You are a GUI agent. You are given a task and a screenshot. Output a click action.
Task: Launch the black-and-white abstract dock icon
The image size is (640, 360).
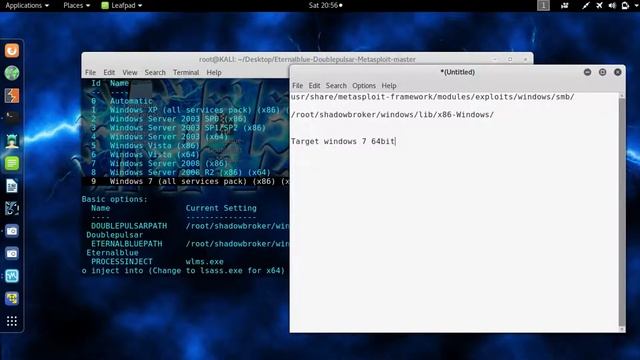click(x=12, y=208)
